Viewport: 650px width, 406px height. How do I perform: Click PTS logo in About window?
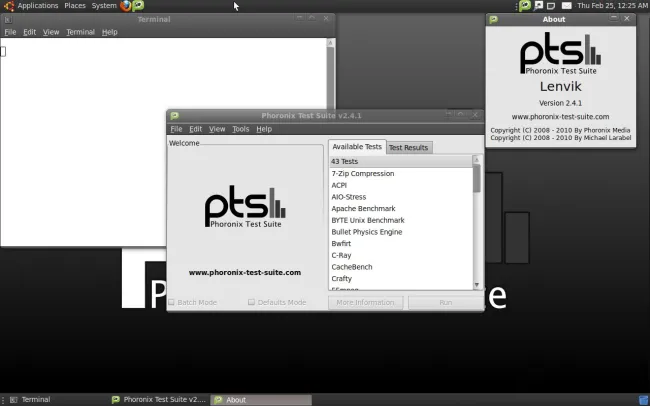point(560,54)
